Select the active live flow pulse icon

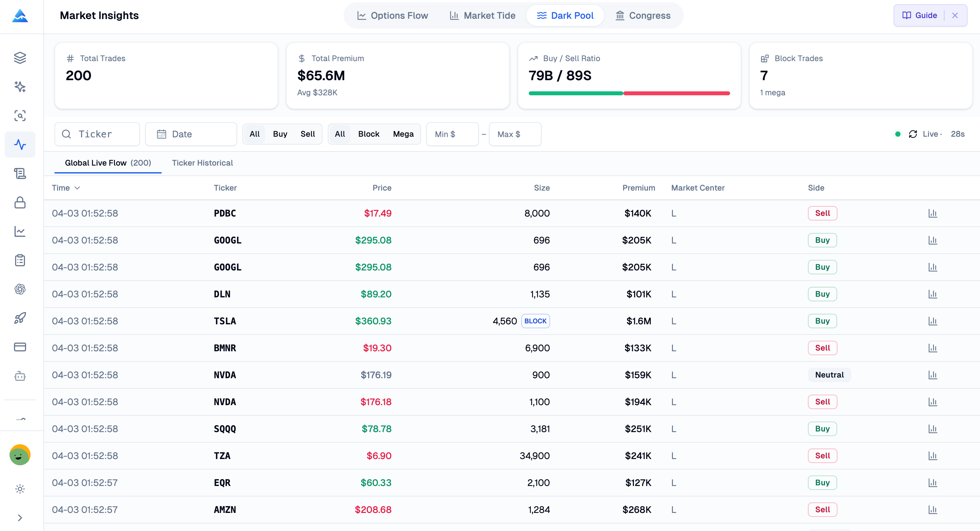click(20, 145)
